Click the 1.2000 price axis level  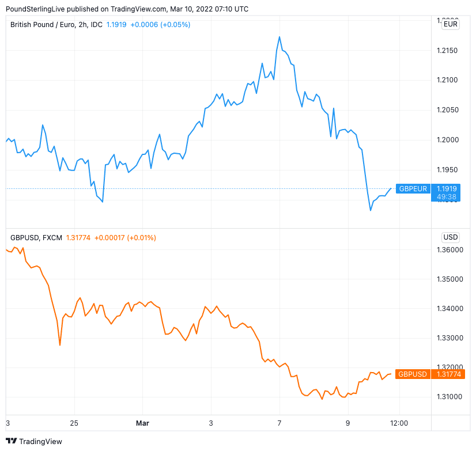click(x=448, y=140)
